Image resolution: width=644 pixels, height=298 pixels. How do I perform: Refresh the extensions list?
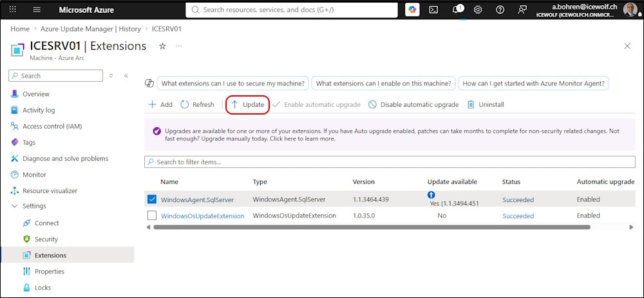coord(198,105)
